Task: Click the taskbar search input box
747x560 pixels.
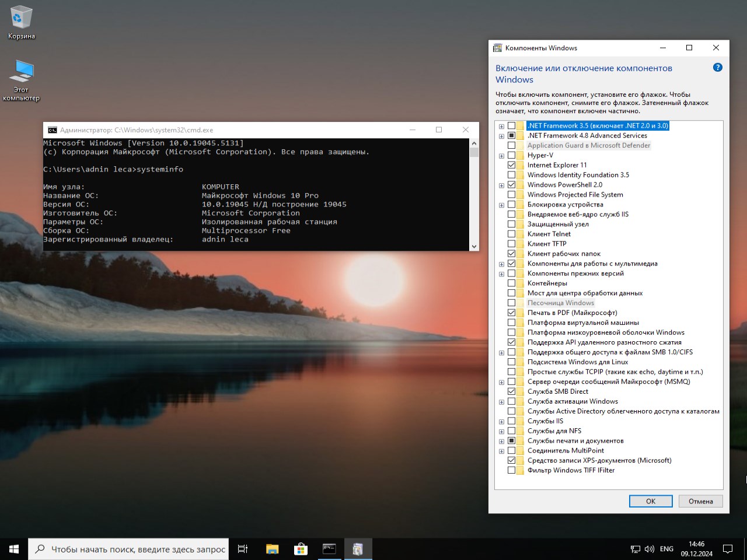Action: click(138, 549)
